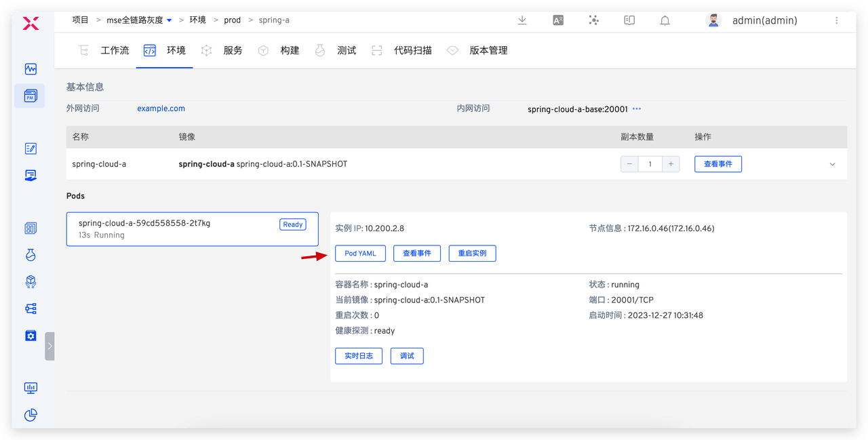
Task: Open the documentation book icon
Action: point(629,20)
